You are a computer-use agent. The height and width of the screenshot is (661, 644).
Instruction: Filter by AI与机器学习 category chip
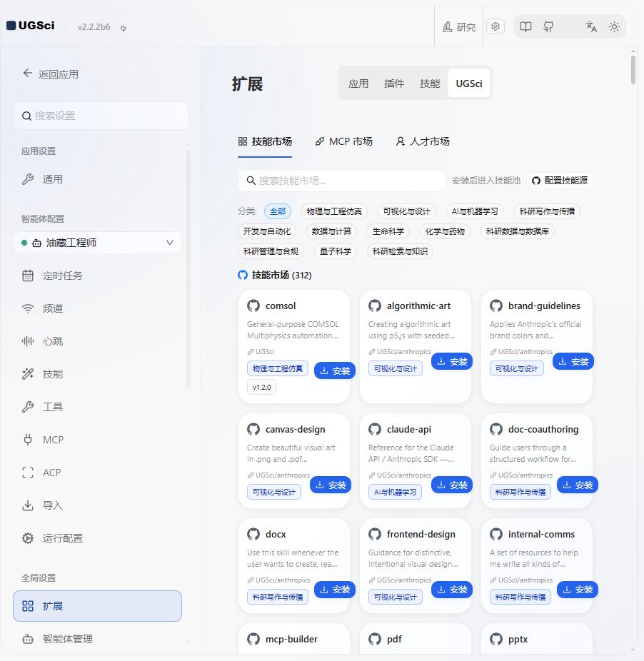(x=475, y=211)
